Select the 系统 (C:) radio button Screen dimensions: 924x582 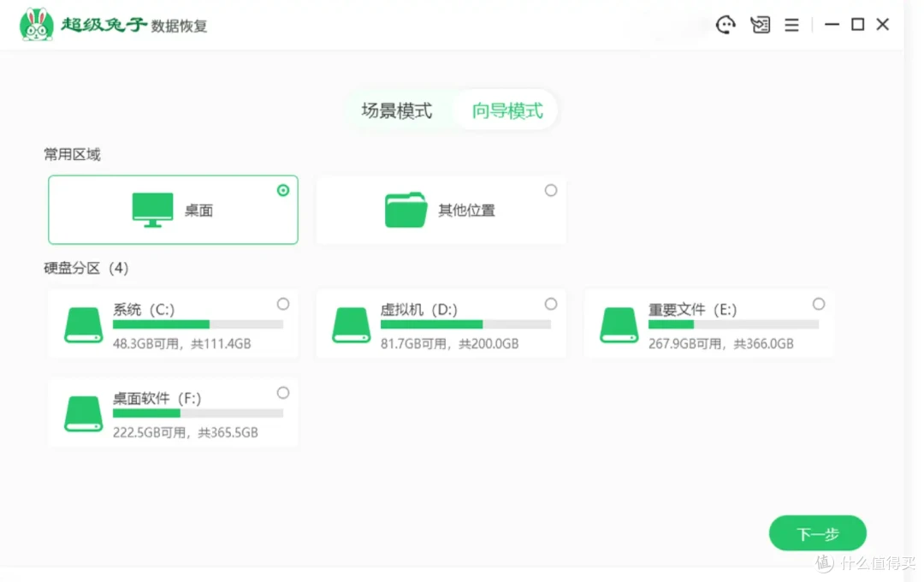(283, 305)
